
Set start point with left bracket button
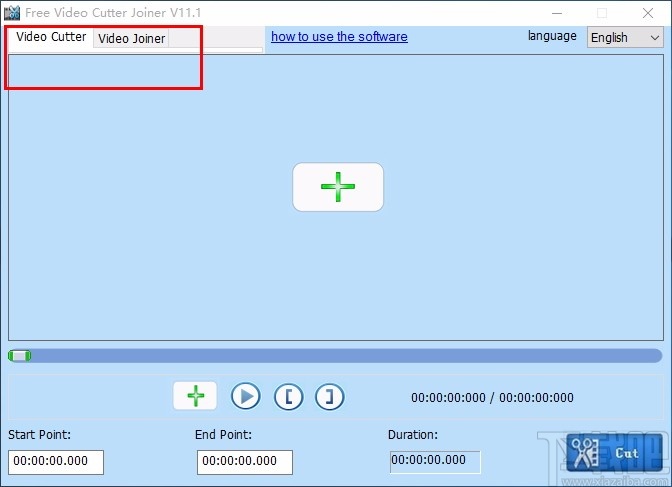pyautogui.click(x=288, y=397)
